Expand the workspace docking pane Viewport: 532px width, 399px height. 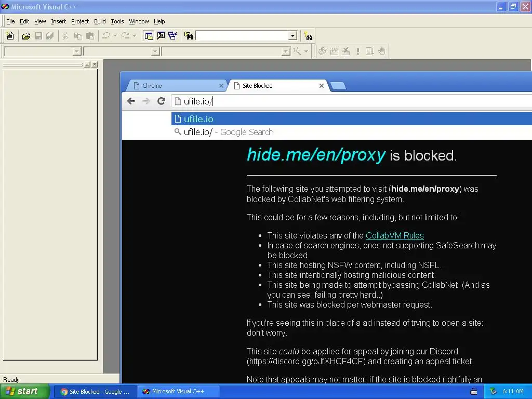coord(87,64)
